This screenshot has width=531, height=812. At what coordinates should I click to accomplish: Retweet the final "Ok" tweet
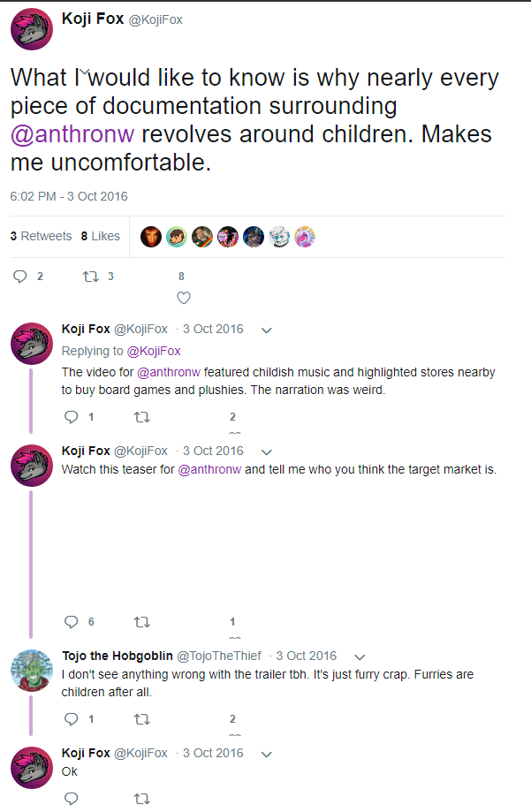[140, 798]
